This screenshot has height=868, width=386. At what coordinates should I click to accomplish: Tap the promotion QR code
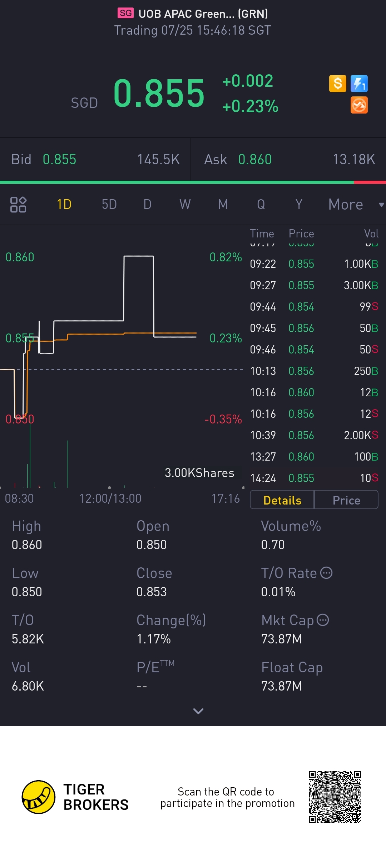(x=335, y=797)
